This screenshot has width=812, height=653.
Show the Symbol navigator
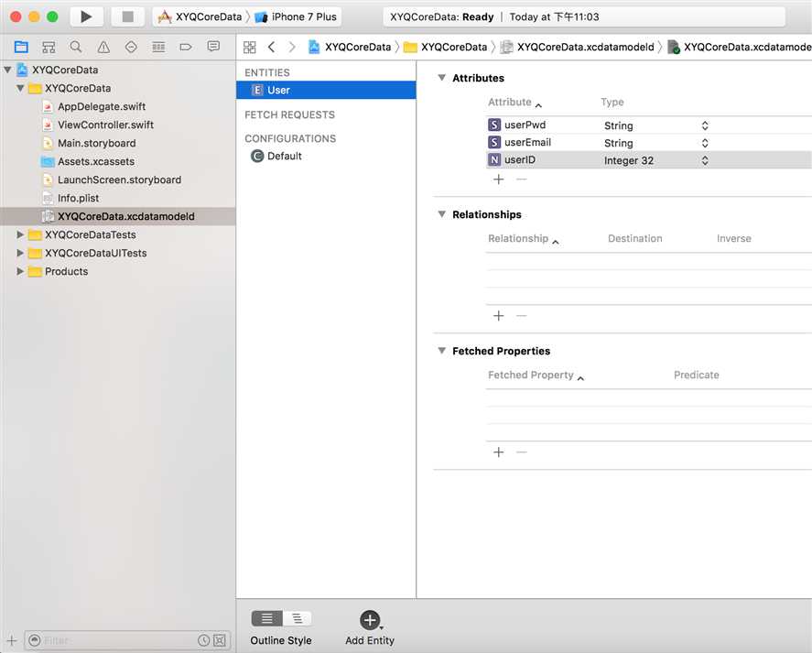pos(49,47)
